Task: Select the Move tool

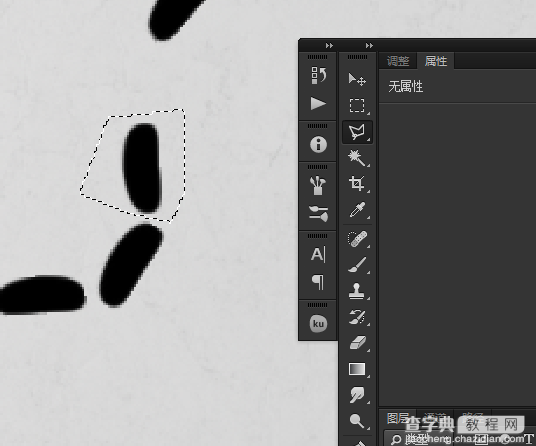Action: 357,79
